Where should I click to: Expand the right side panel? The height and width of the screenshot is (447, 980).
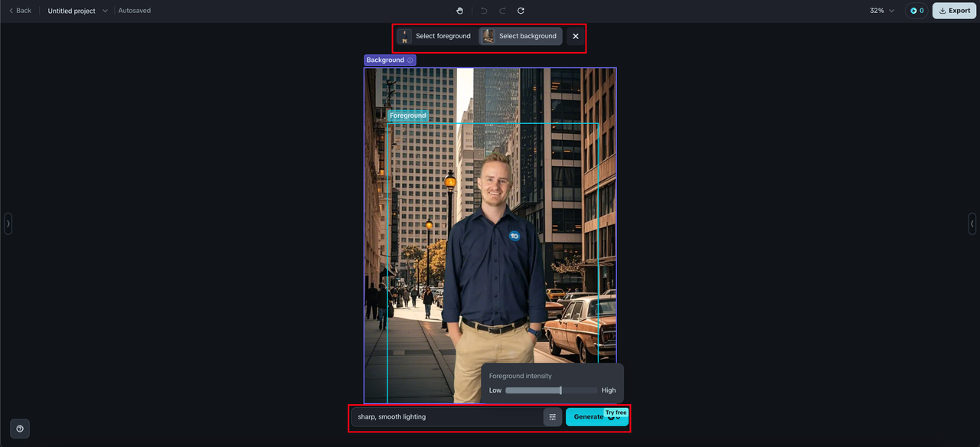click(972, 223)
